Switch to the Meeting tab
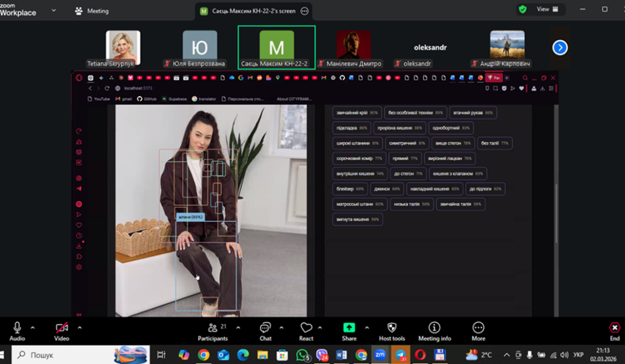 pos(92,11)
